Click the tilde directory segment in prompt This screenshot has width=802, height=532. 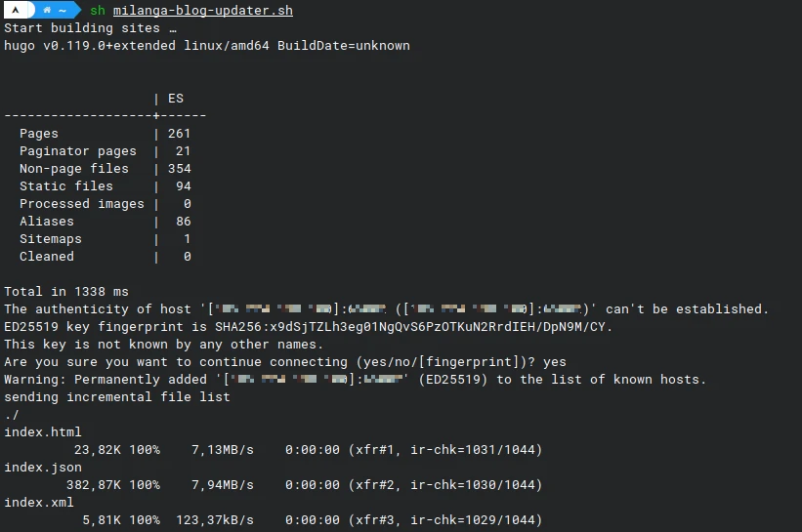[63, 10]
